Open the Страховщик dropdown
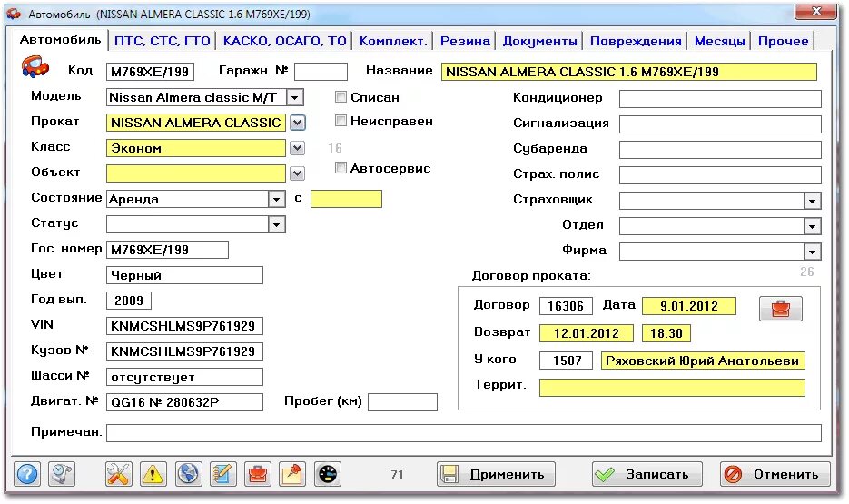The image size is (849, 504). pos(812,202)
